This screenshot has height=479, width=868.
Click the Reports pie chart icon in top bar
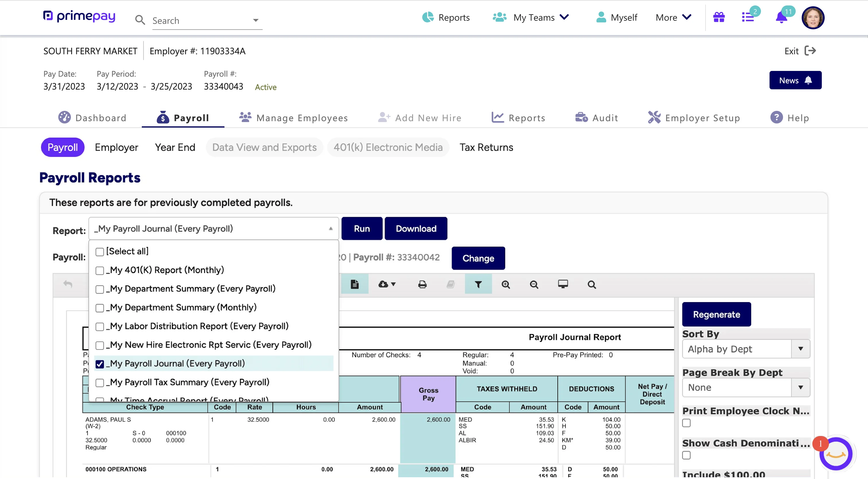pos(428,17)
